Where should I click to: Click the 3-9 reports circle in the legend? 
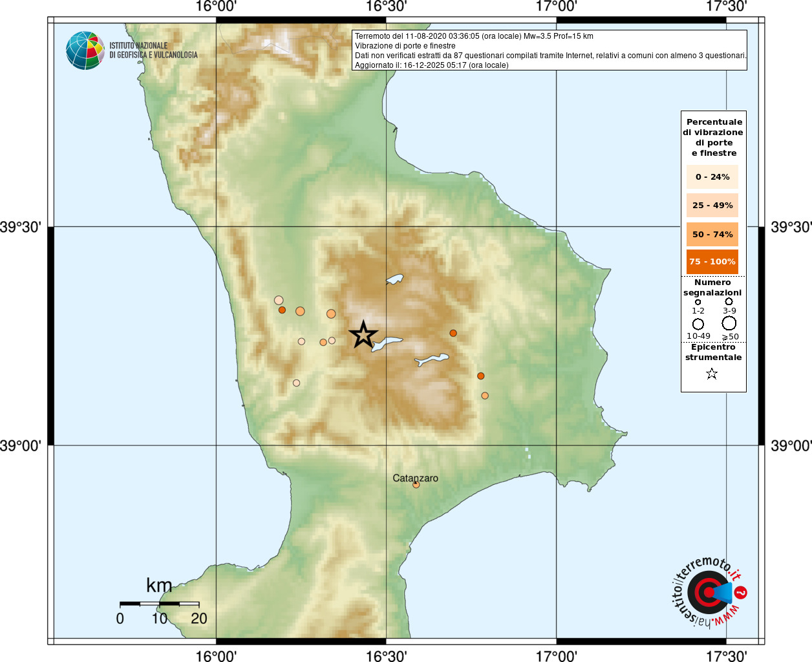[x=729, y=301]
